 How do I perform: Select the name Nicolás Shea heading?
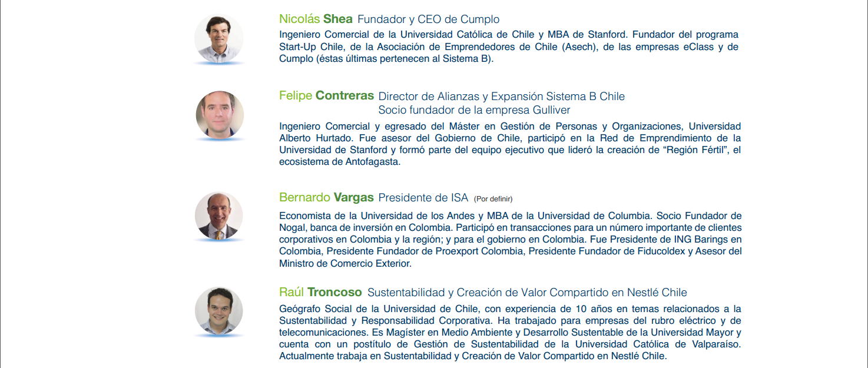pos(316,19)
